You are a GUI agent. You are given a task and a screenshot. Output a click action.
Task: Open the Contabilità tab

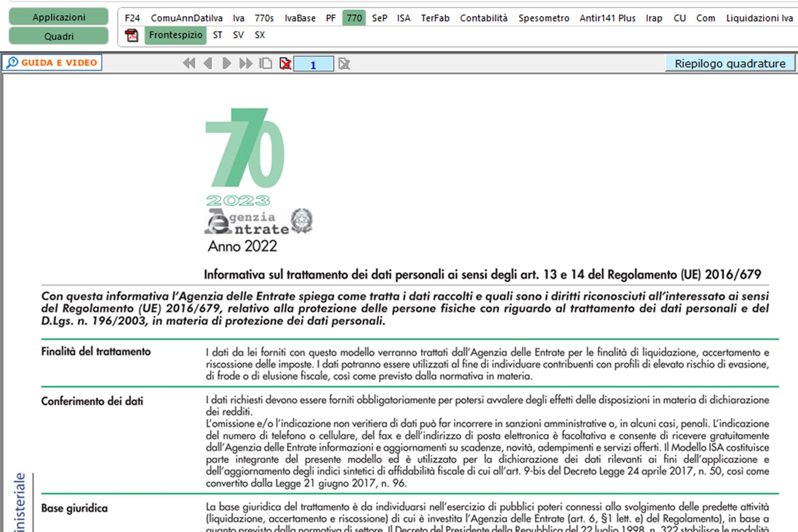click(483, 18)
